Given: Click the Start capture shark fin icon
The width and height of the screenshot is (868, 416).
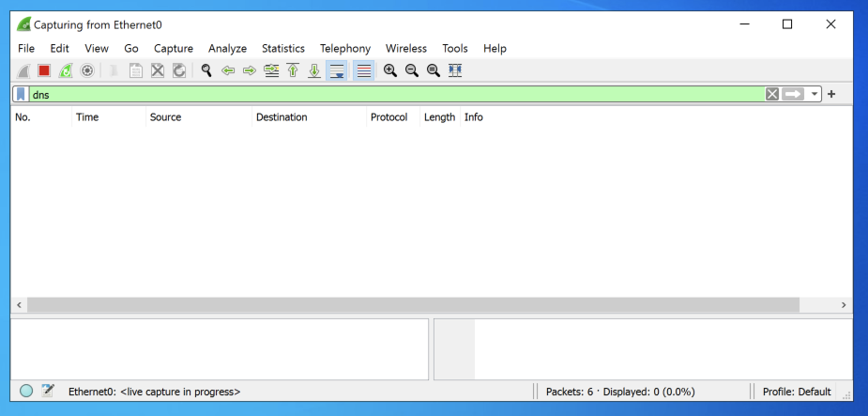Looking at the screenshot, I should [x=23, y=71].
